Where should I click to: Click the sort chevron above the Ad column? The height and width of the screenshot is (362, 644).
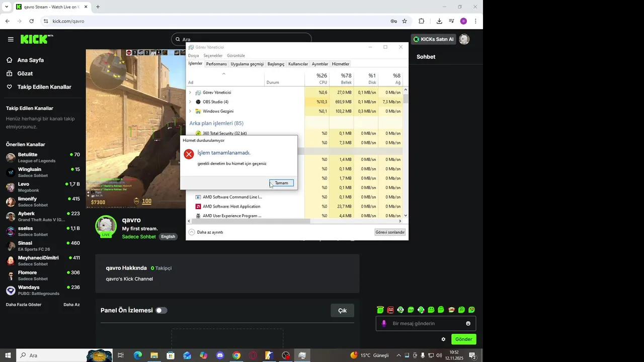pos(224,74)
